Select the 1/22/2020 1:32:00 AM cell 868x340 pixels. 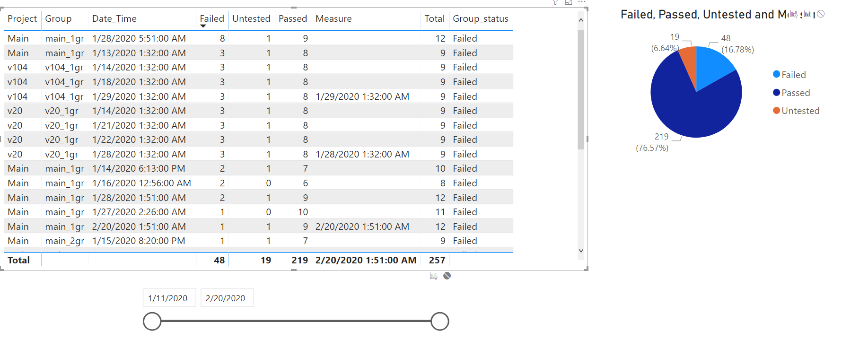click(139, 139)
